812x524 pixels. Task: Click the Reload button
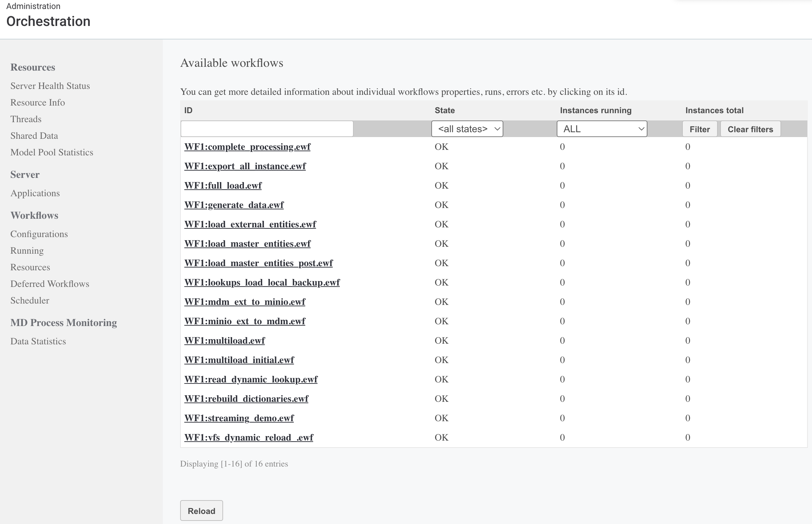[x=201, y=511]
